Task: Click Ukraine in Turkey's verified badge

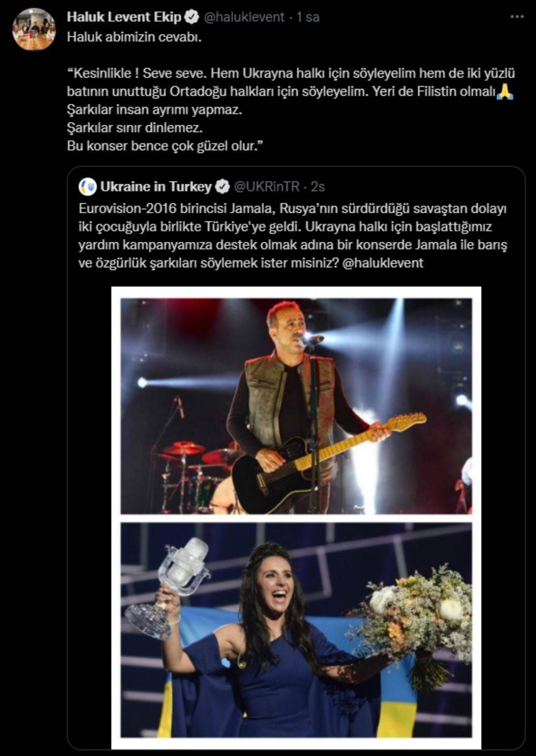Action: click(x=222, y=186)
